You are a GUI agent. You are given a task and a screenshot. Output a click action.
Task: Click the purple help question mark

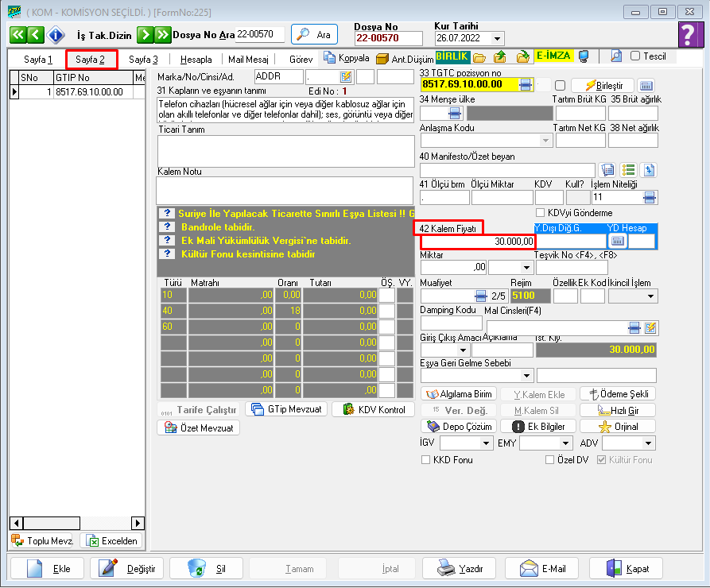tap(689, 34)
